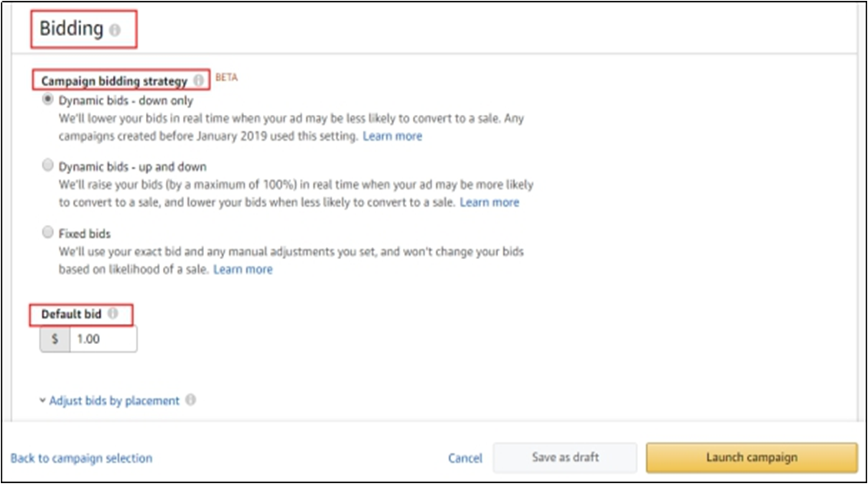Open Learn more link under down only
868x484 pixels.
pos(392,136)
